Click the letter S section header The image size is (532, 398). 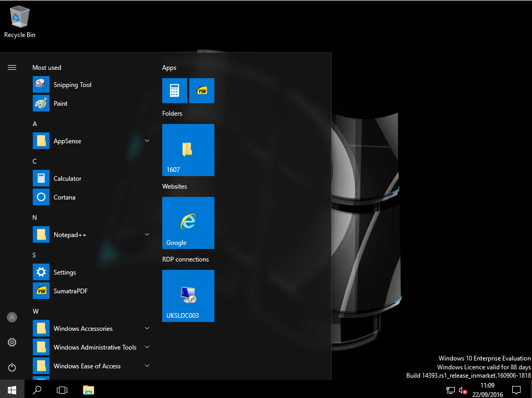34,255
